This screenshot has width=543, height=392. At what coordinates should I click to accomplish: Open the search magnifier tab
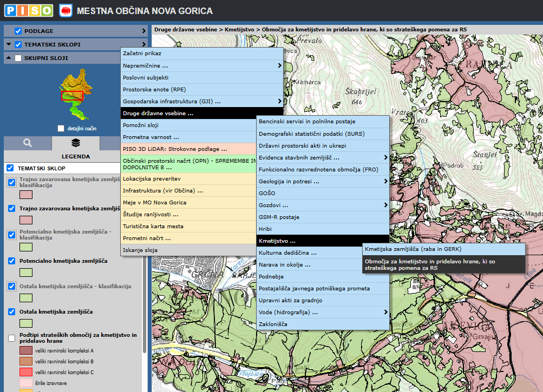tap(28, 143)
